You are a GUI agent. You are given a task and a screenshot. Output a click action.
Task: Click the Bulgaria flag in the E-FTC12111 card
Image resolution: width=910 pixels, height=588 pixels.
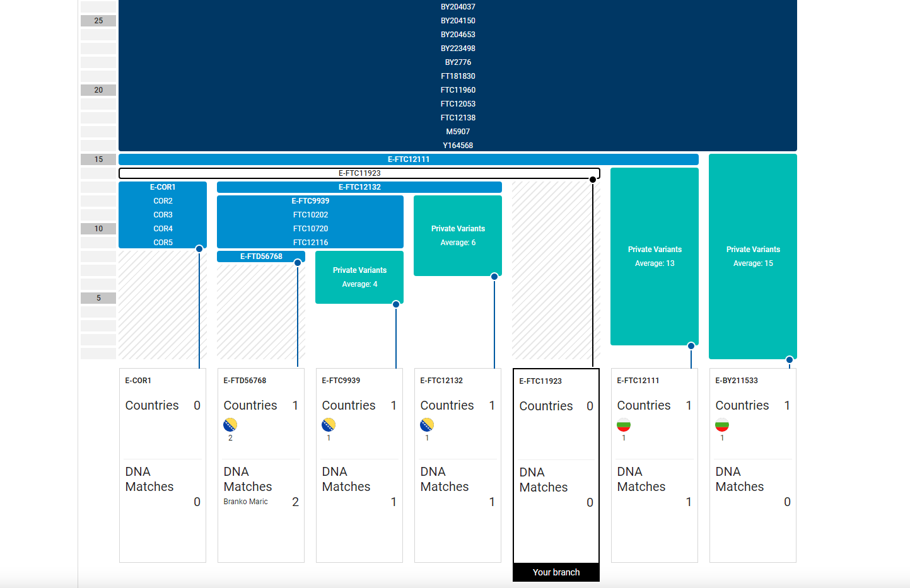pos(624,425)
